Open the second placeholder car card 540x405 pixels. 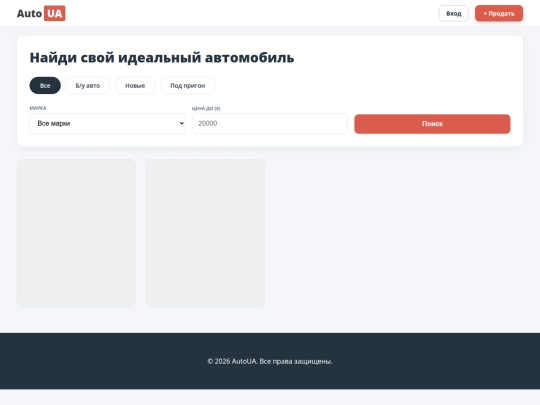point(205,233)
